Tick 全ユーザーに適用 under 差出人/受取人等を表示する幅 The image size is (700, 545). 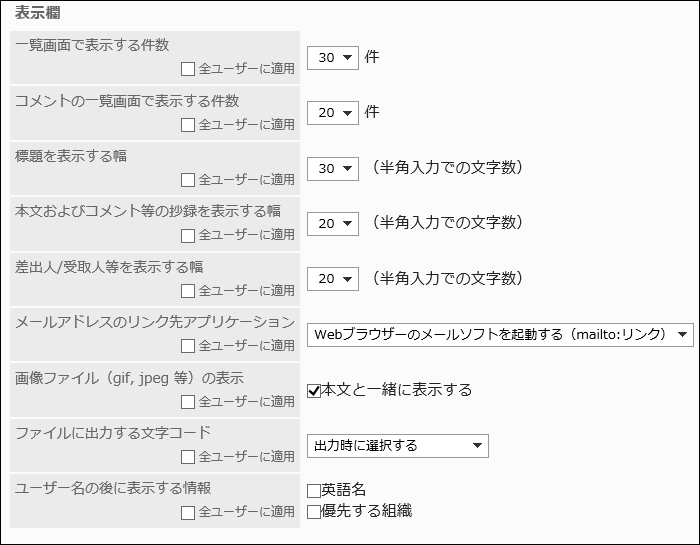click(x=188, y=291)
